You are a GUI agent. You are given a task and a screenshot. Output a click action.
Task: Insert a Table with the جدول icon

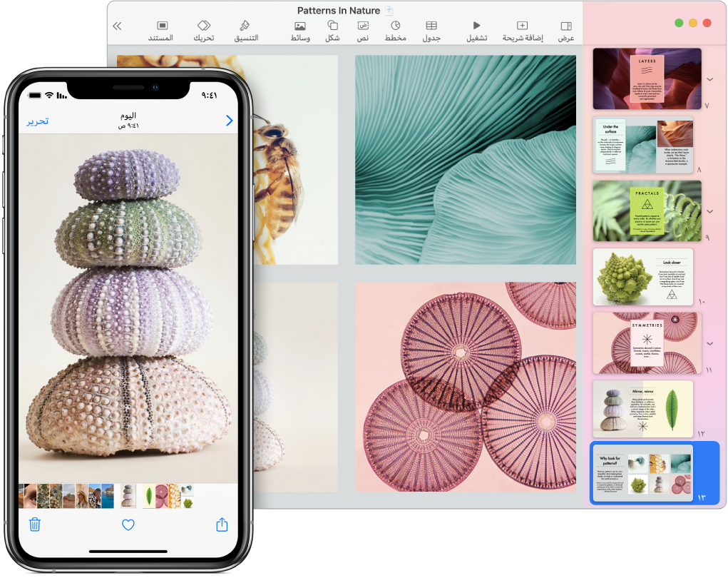point(431,29)
